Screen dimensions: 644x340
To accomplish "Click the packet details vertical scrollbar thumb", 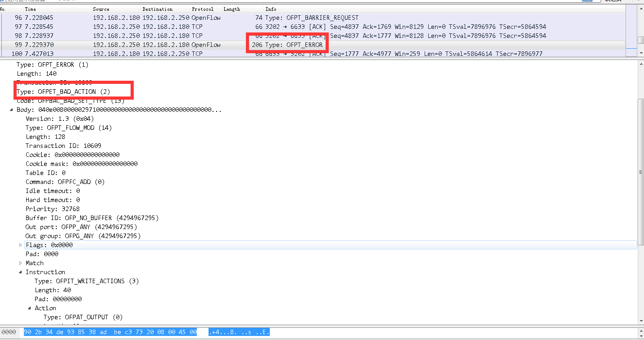I will point(640,172).
